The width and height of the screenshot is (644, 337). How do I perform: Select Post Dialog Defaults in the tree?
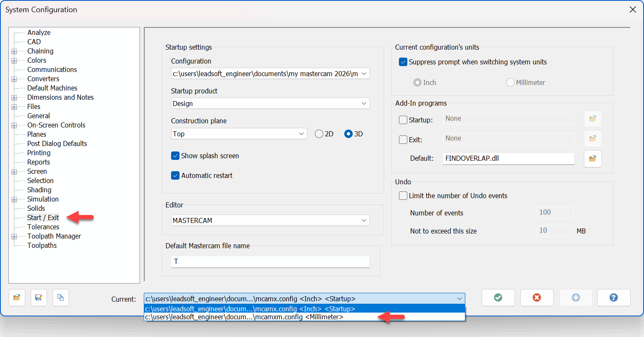tap(57, 143)
